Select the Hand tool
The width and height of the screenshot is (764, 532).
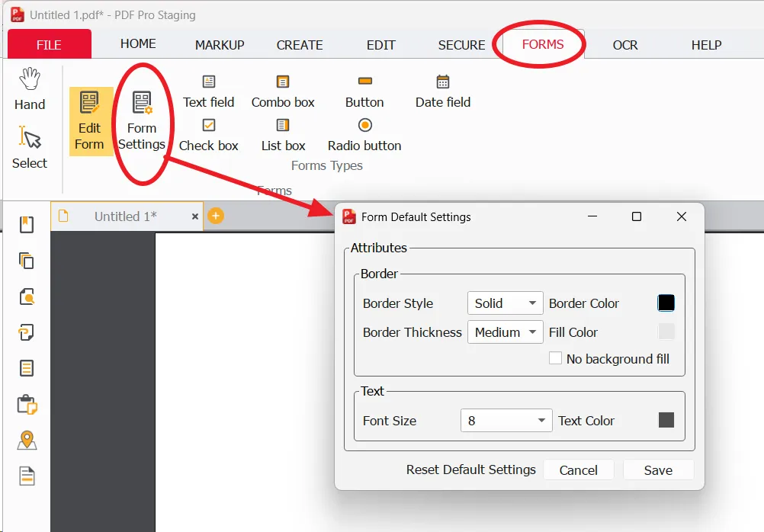pyautogui.click(x=30, y=89)
